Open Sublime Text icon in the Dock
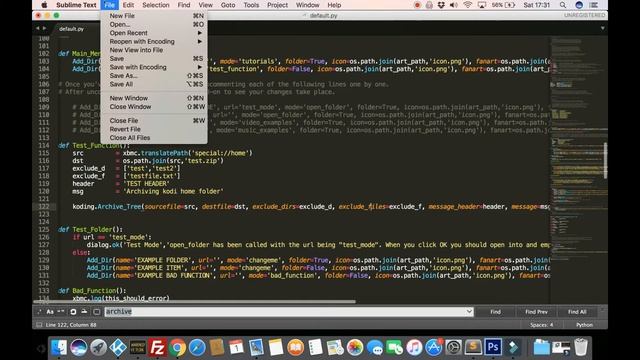 473,347
